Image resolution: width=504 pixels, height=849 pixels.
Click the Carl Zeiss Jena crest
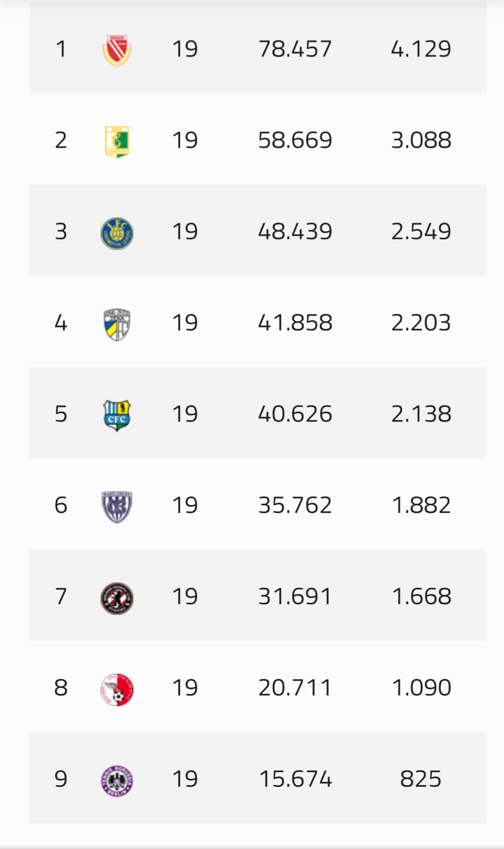[117, 324]
